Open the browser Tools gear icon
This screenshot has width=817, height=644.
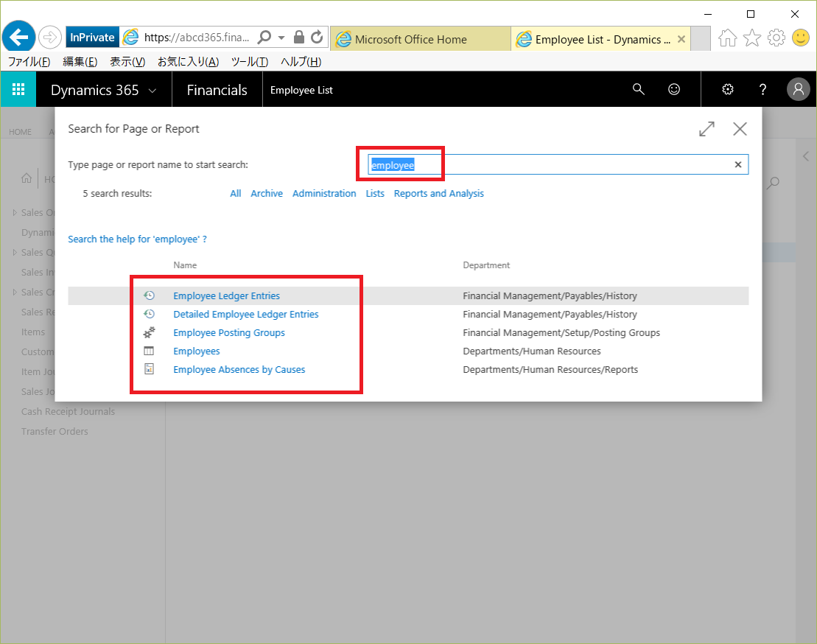tap(776, 38)
